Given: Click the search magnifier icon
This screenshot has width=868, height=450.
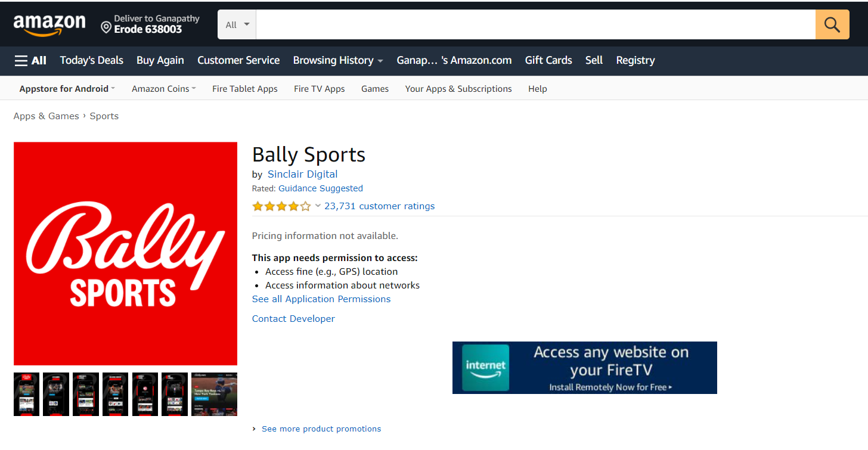Looking at the screenshot, I should click(832, 24).
